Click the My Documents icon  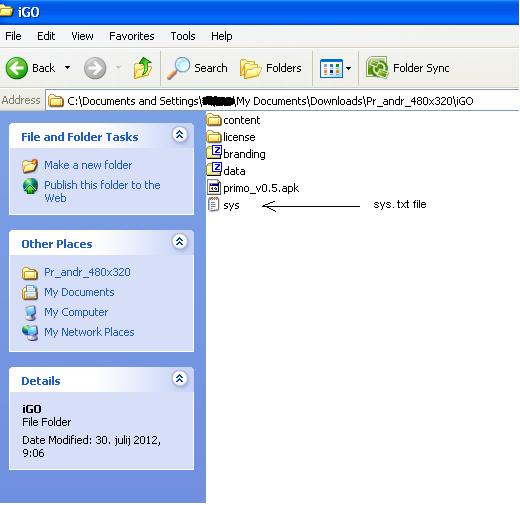pyautogui.click(x=30, y=293)
